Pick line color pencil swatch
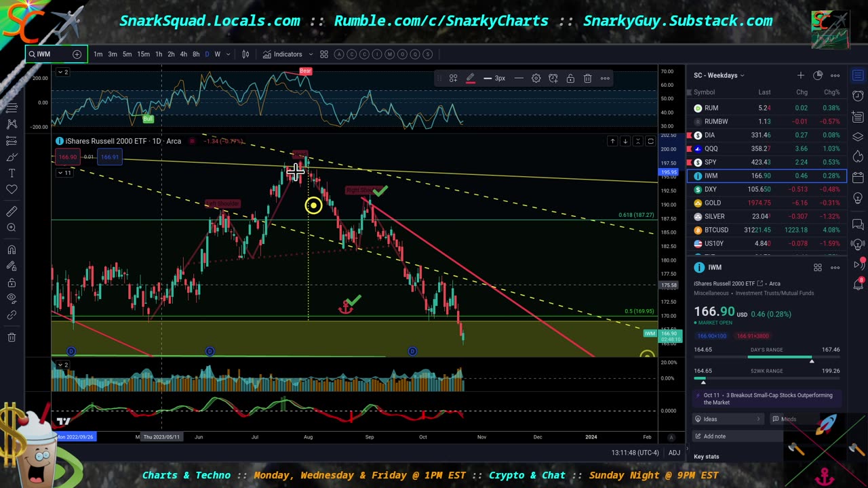 click(x=470, y=79)
